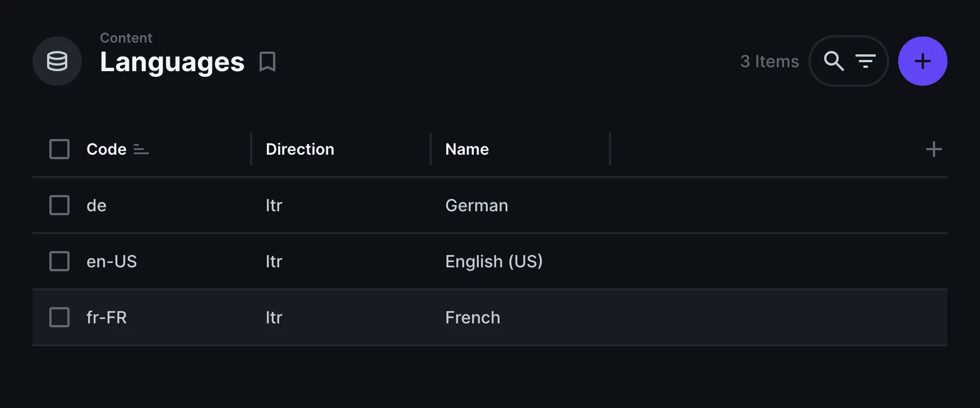
Task: Check the select-all checkbox in the table header
Action: click(x=59, y=149)
